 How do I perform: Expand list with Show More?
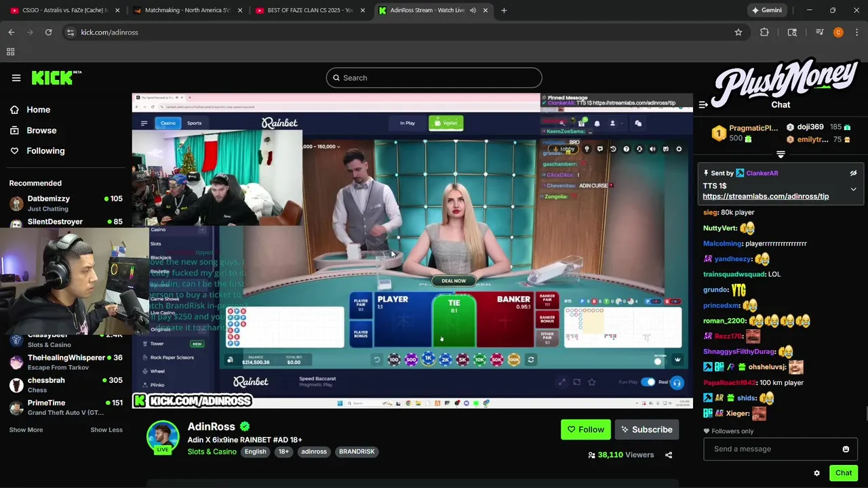26,430
